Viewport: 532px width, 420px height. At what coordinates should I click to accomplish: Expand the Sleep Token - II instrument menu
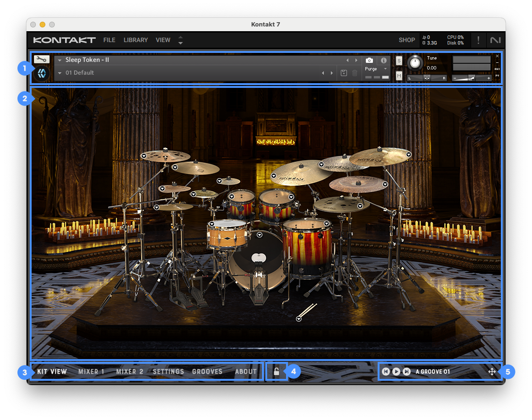click(x=60, y=60)
